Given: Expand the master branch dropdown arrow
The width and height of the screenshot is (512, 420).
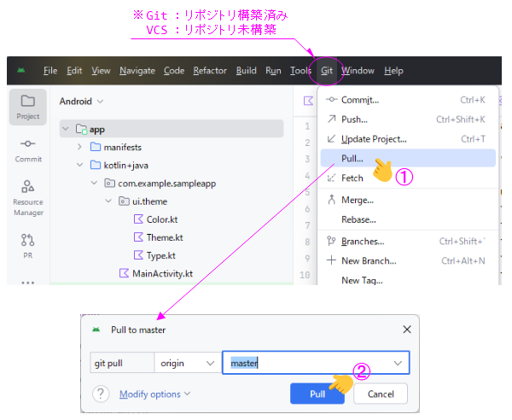Looking at the screenshot, I should pyautogui.click(x=398, y=363).
